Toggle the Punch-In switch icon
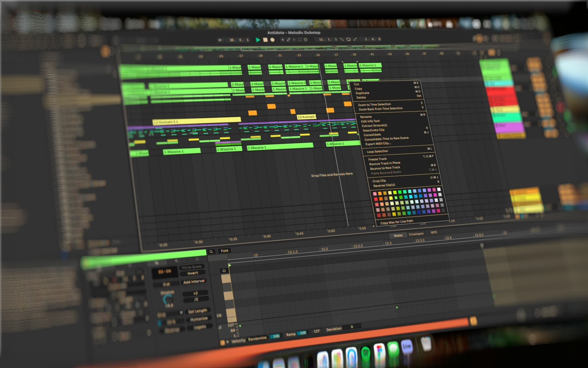 342,39
